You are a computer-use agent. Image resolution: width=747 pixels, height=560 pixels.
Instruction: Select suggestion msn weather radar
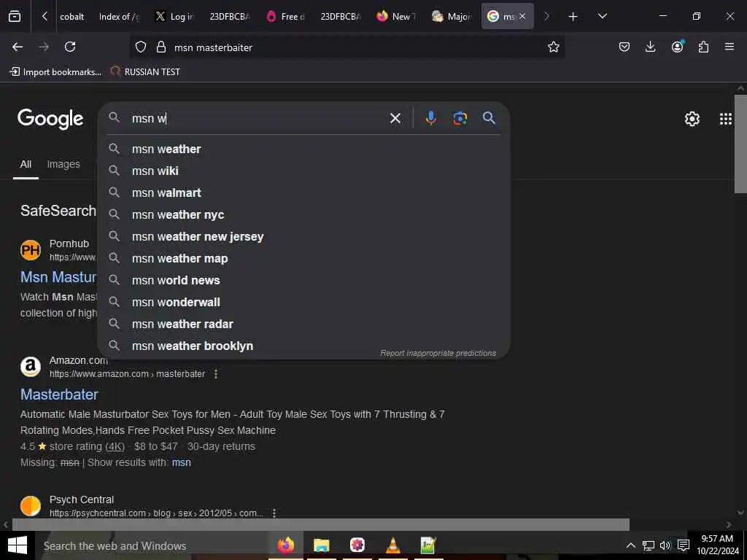tap(303, 324)
